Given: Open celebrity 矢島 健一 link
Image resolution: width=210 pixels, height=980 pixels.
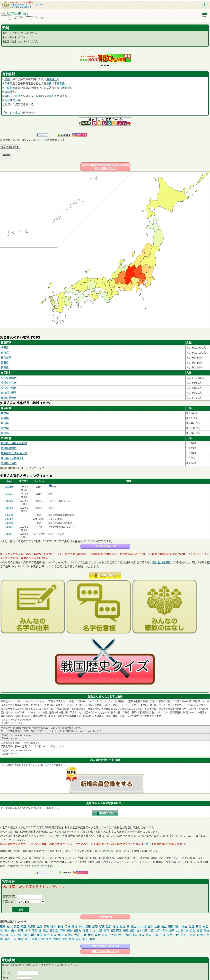Looking at the screenshot, I should pos(9,487).
